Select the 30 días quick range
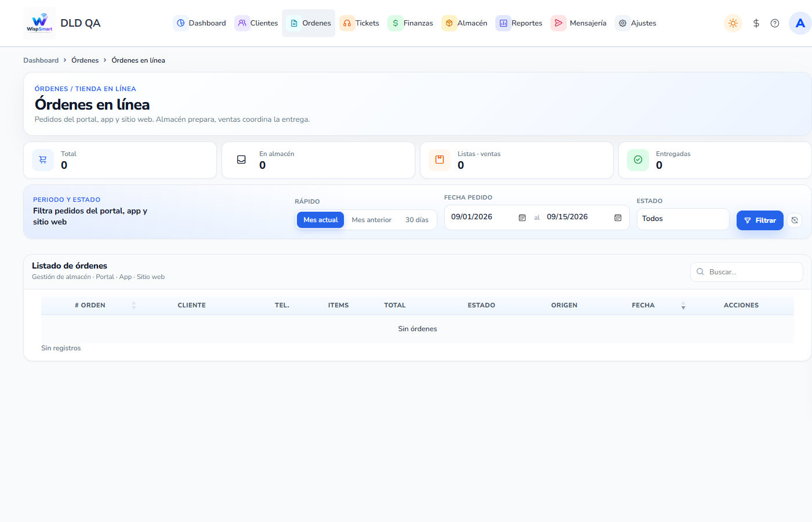This screenshot has width=812, height=522. click(417, 220)
